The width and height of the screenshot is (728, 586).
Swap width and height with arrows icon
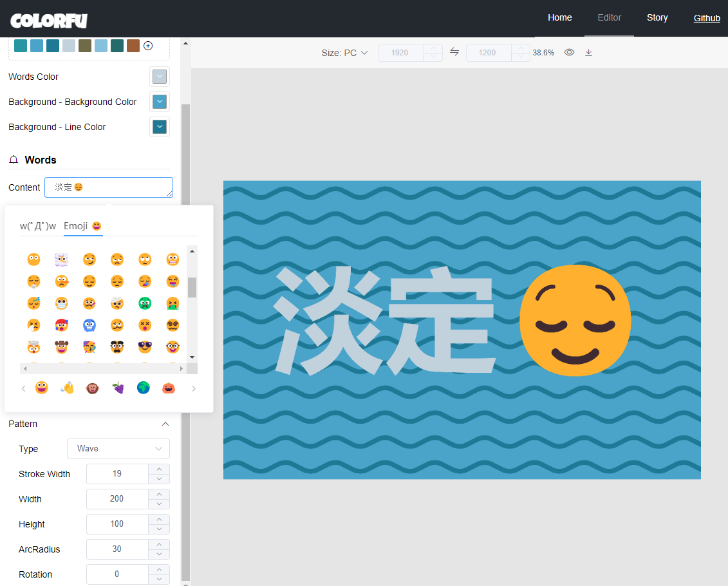point(454,52)
